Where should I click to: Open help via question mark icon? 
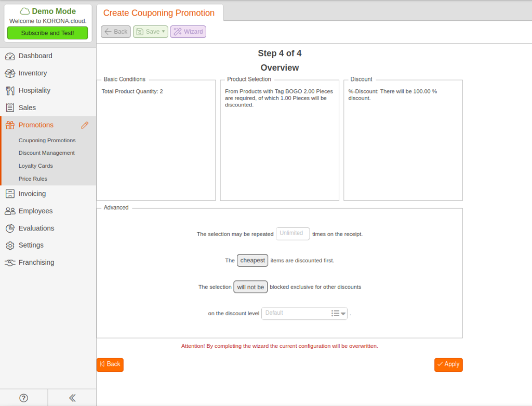24,398
